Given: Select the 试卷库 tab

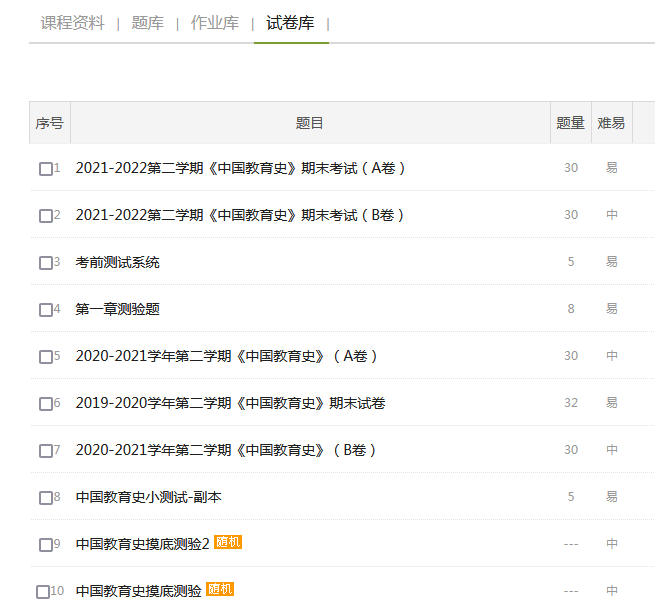Looking at the screenshot, I should (290, 23).
